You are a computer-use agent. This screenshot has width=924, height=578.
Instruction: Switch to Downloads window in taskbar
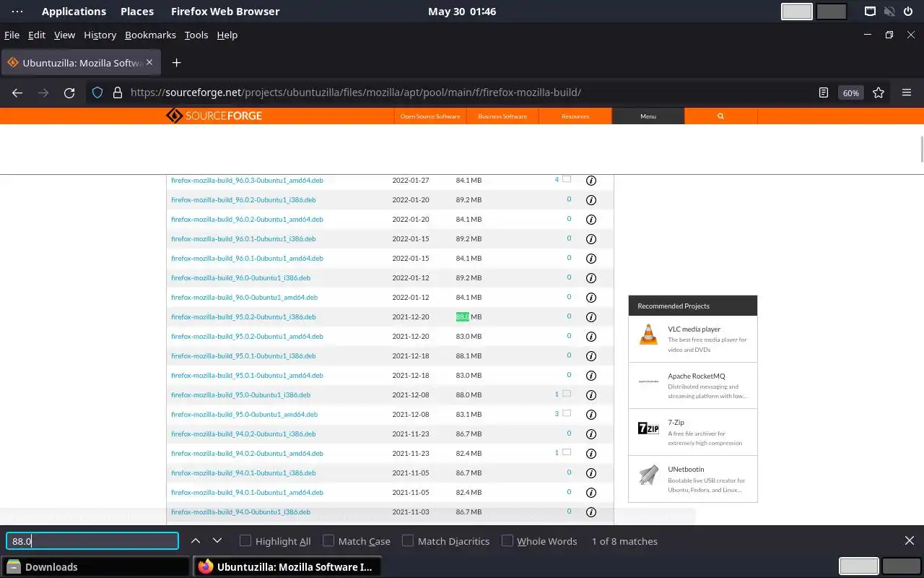point(96,567)
